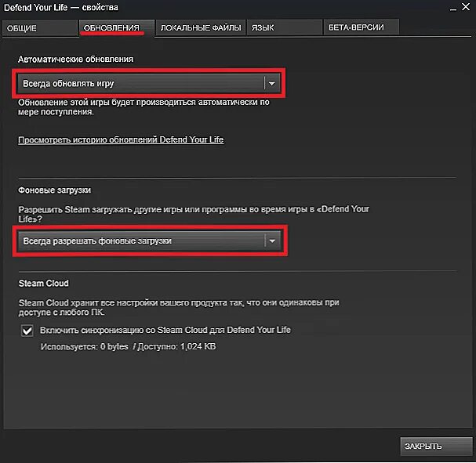
Task: Switch to the ОБЩИЕ tab
Action: 40,28
